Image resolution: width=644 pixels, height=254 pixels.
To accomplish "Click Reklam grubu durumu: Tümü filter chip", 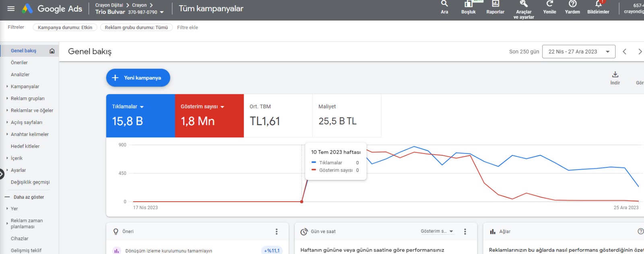I will click(136, 27).
